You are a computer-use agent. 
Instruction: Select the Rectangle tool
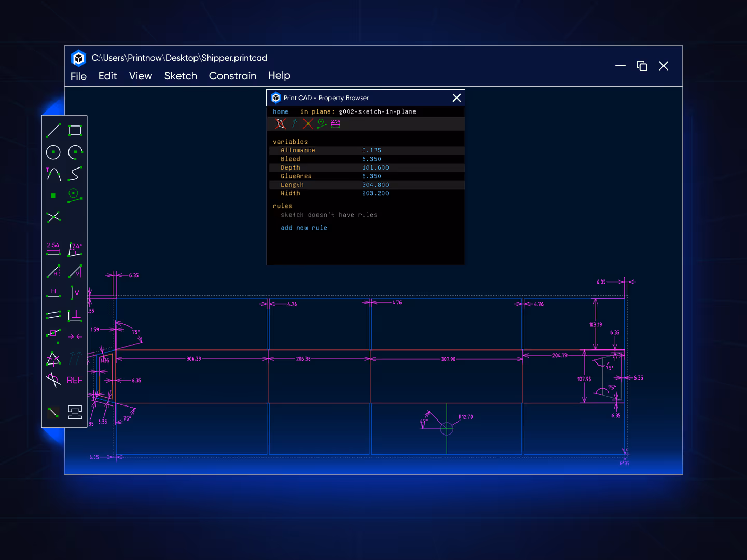click(x=75, y=130)
